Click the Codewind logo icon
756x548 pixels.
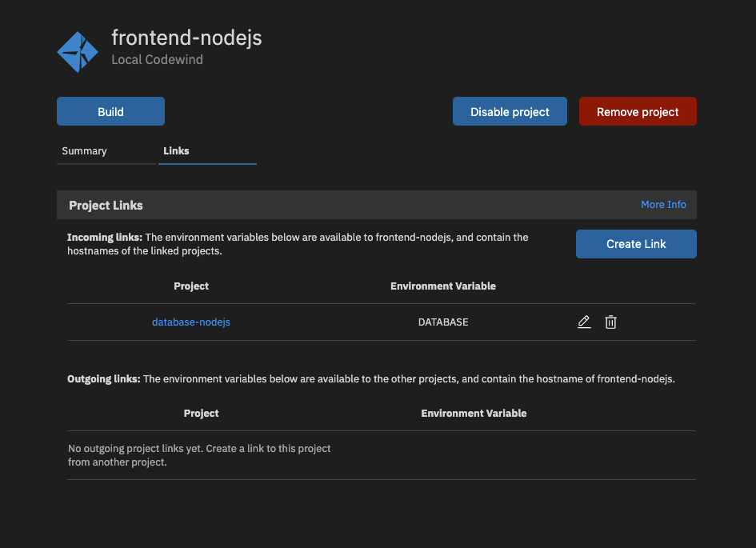78,51
